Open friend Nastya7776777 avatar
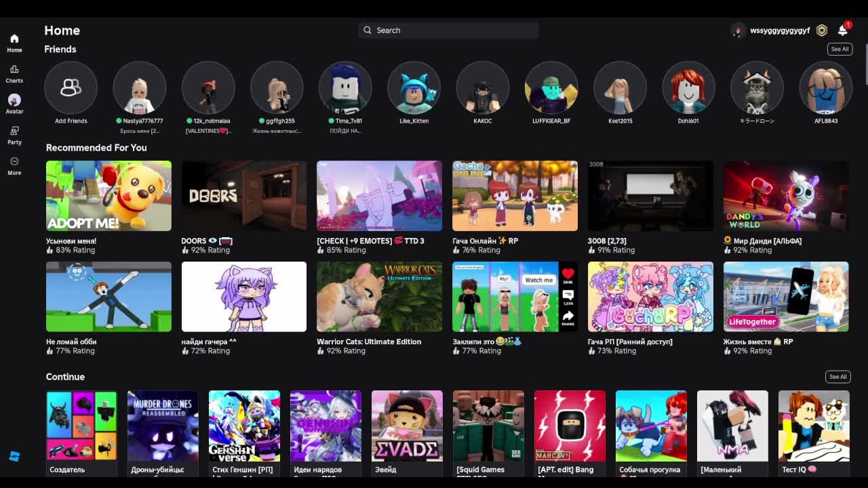The height and width of the screenshot is (488, 868). [140, 87]
